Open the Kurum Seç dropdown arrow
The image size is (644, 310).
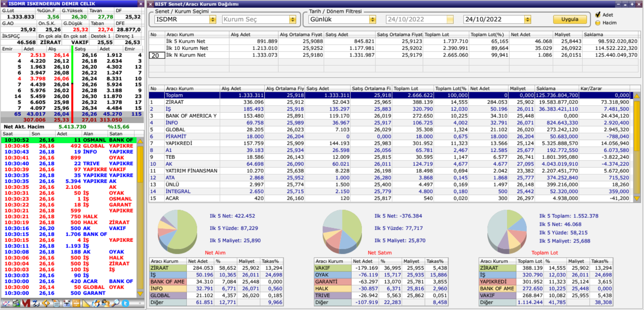coord(293,19)
